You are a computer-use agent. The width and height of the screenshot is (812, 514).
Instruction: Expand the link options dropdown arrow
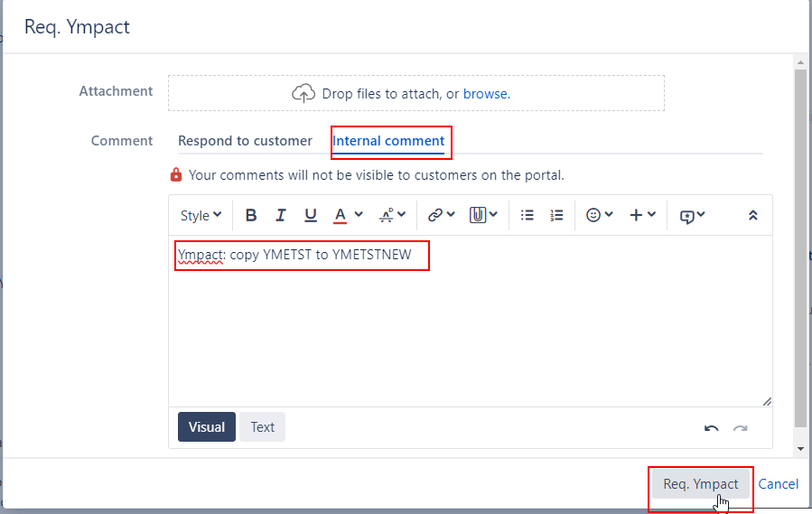[451, 214]
